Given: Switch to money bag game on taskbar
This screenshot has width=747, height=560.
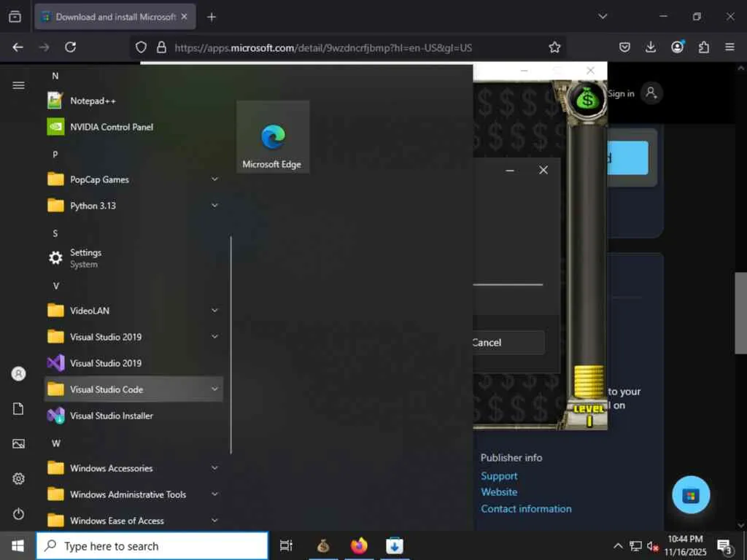Looking at the screenshot, I should tap(323, 545).
